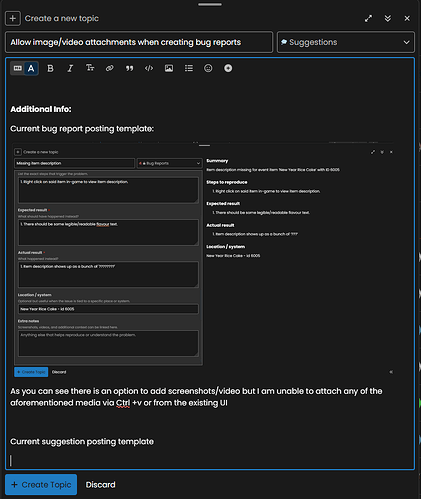Open more options with the plus circle icon
This screenshot has height=499, width=421.
[x=228, y=68]
